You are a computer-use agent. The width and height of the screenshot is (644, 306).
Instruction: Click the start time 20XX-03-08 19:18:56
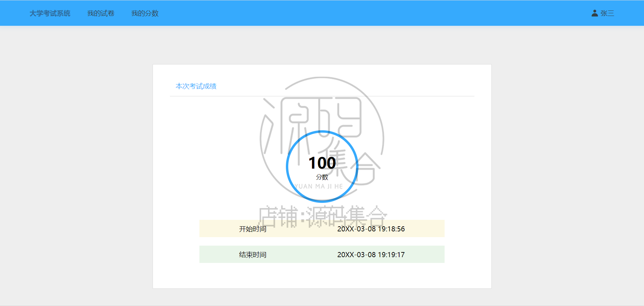[371, 229]
